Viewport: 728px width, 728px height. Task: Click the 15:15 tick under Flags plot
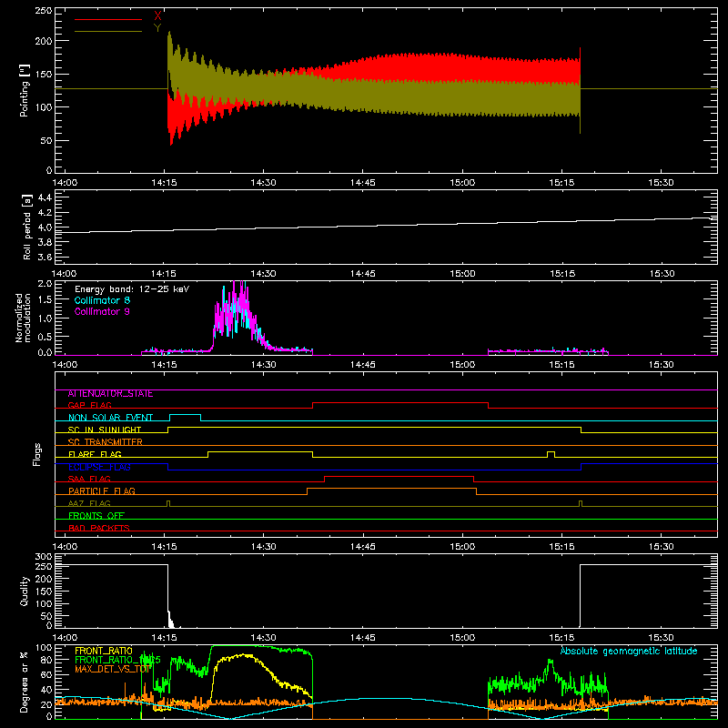pos(561,547)
